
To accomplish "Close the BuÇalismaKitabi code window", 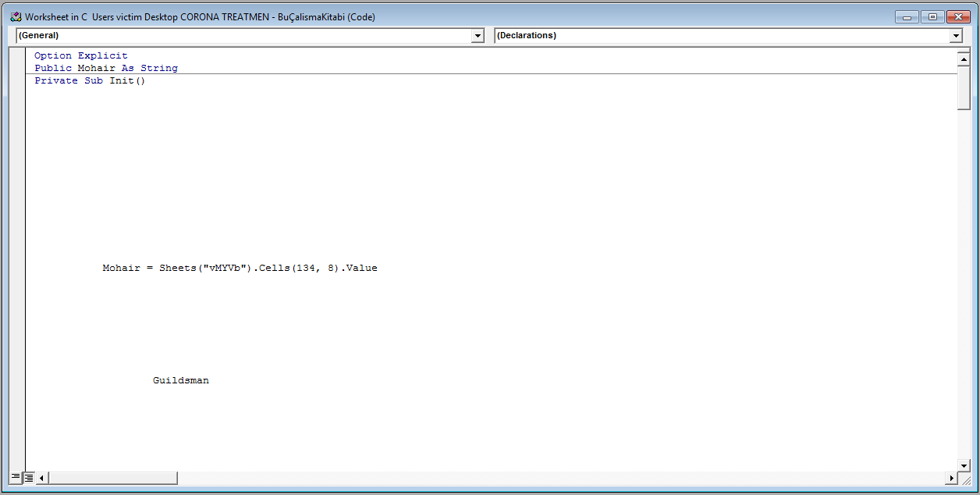I will 957,16.
